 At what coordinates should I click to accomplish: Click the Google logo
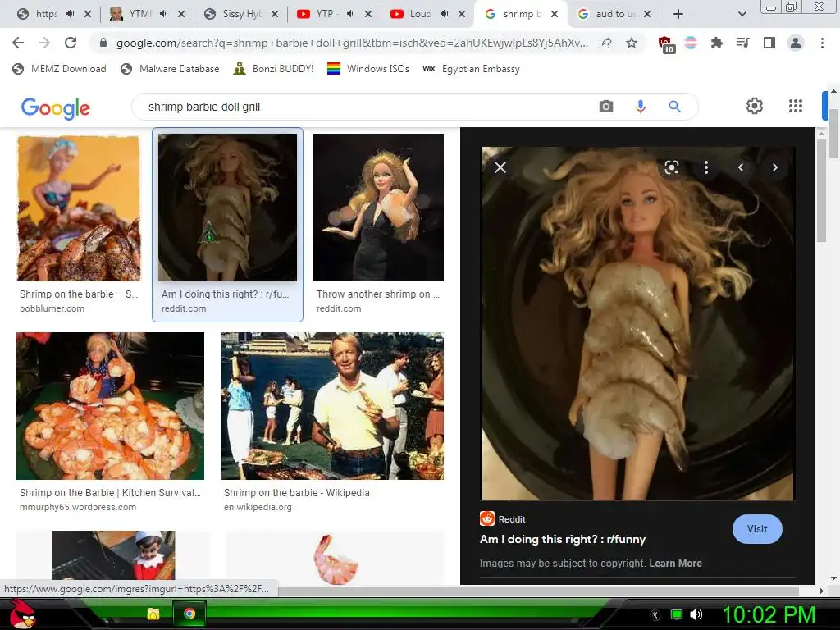pos(55,107)
